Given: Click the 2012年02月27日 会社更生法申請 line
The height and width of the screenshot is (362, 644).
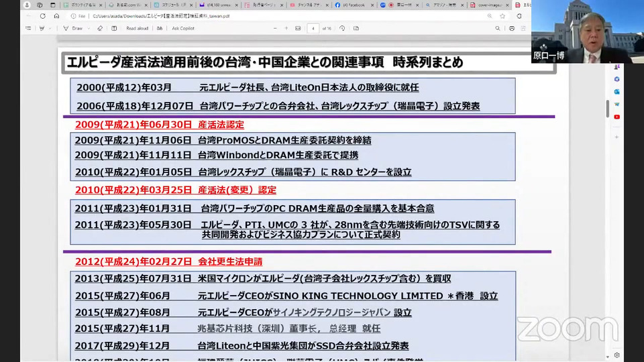Looking at the screenshot, I should (168, 261).
